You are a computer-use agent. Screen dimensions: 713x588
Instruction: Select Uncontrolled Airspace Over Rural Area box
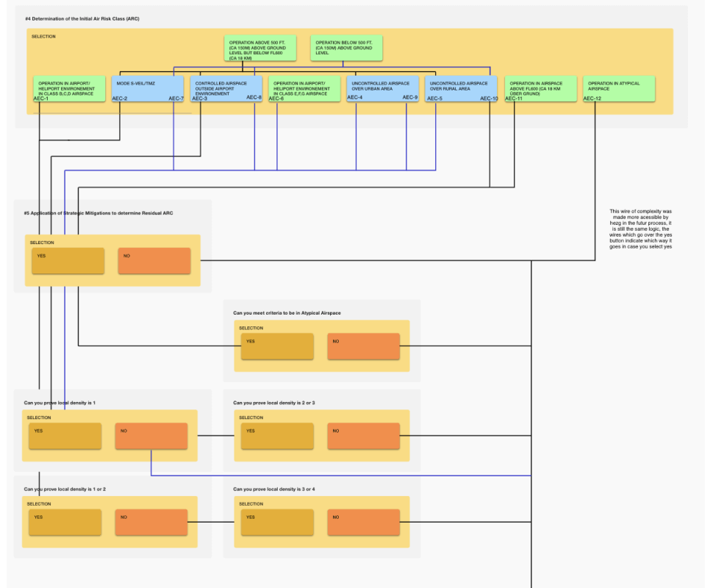tap(461, 89)
